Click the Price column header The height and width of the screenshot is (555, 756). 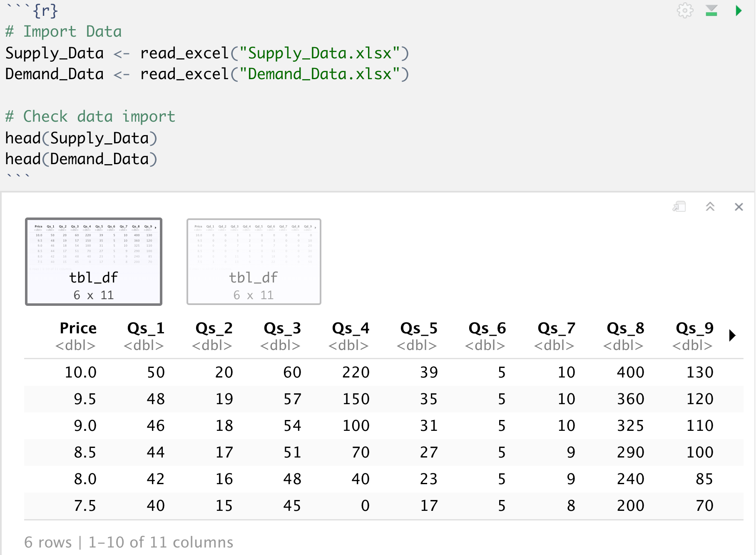78,328
